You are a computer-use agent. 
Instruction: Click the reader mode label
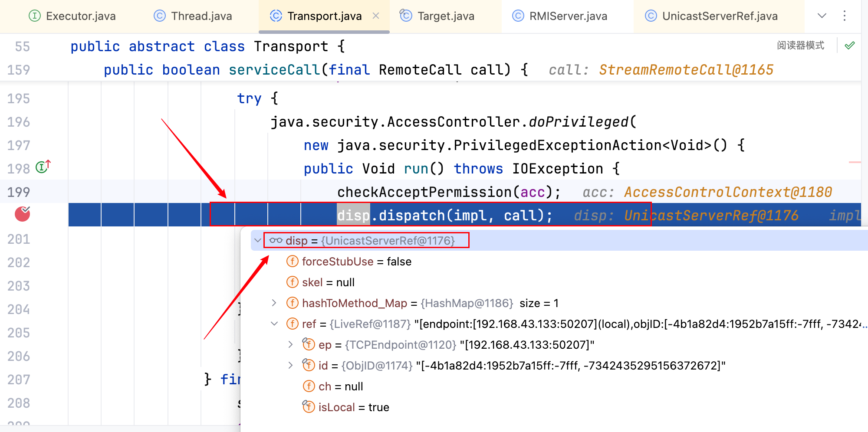(x=800, y=46)
